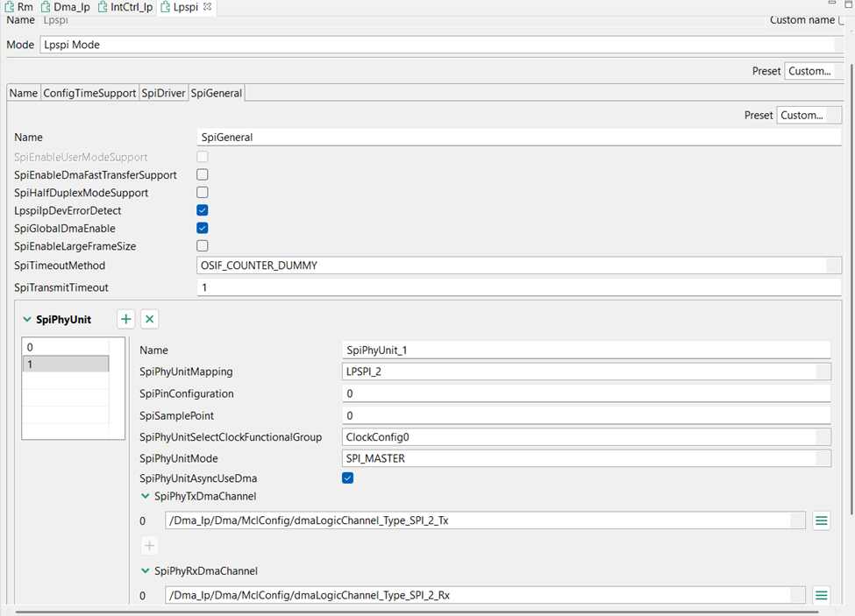Open the ConfigTimeSupport tab
The image size is (855, 616).
pos(89,93)
